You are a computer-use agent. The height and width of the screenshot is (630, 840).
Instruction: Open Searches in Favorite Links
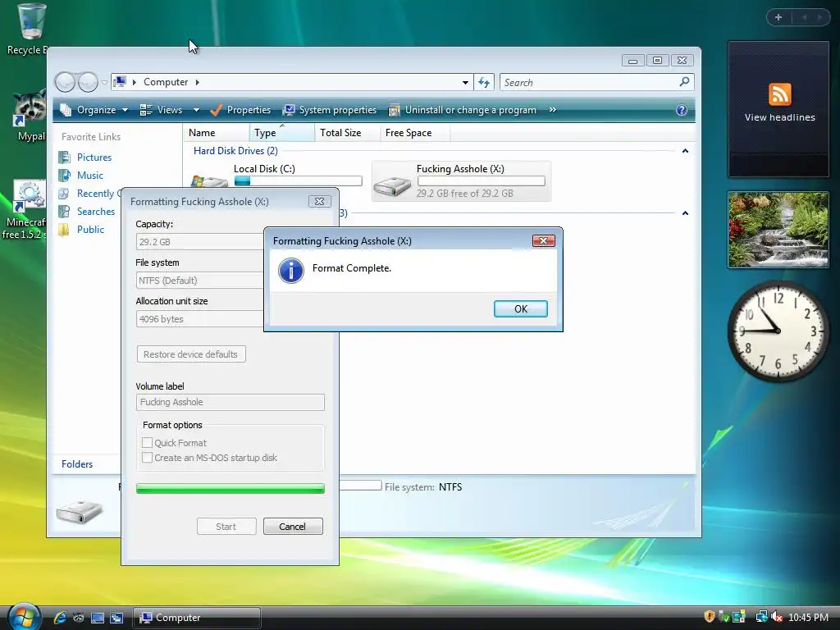pyautogui.click(x=87, y=211)
